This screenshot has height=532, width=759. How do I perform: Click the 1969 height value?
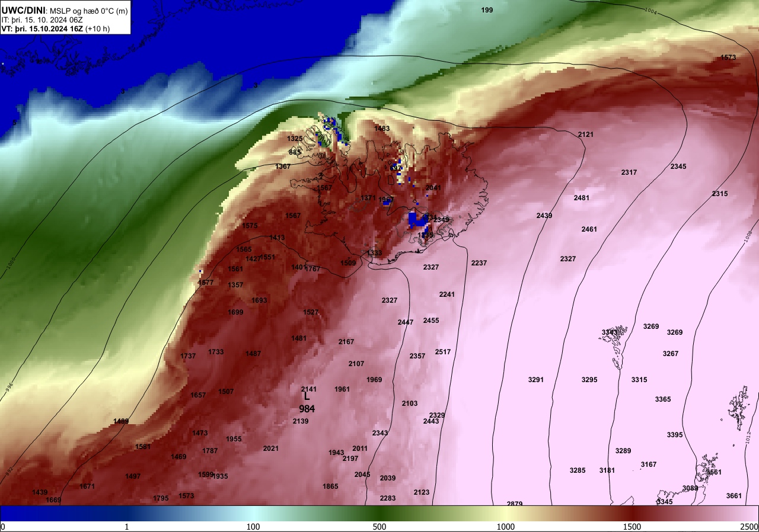pyautogui.click(x=374, y=380)
